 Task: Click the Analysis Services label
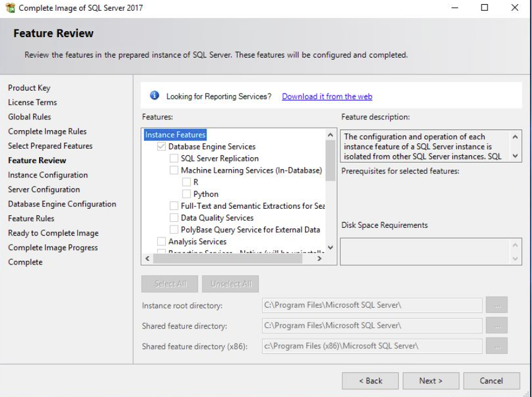[197, 242]
